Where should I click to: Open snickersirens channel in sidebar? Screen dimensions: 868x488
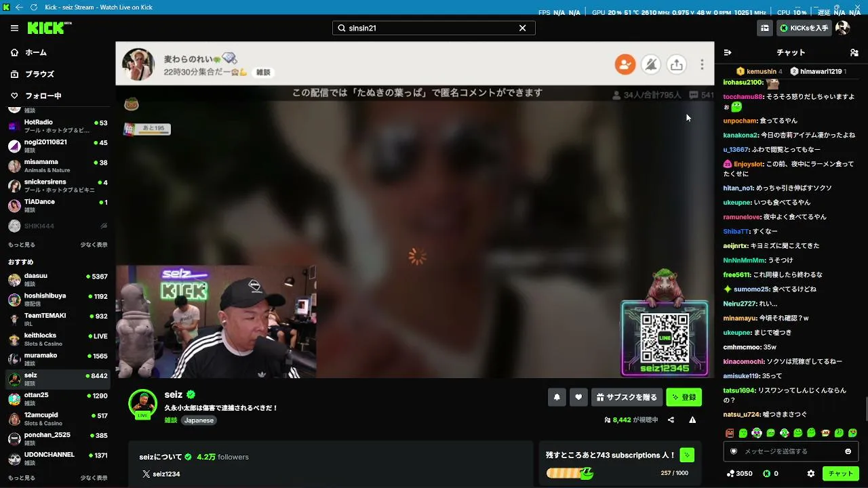click(58, 186)
